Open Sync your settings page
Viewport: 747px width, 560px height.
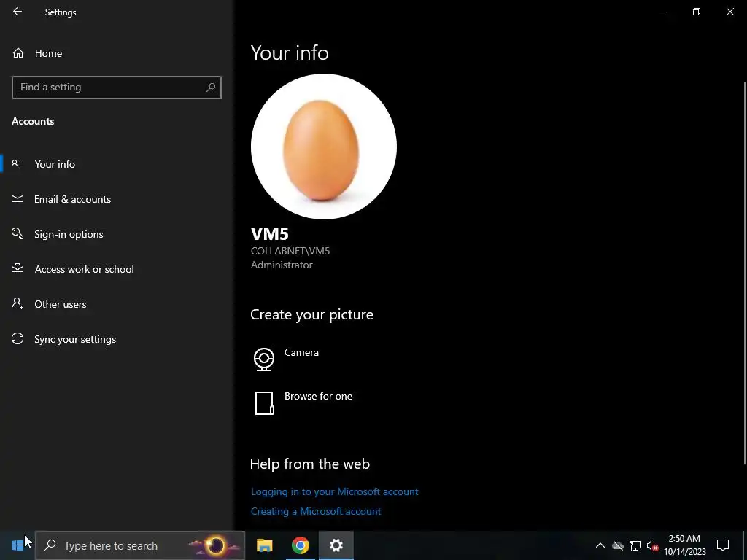click(116, 339)
